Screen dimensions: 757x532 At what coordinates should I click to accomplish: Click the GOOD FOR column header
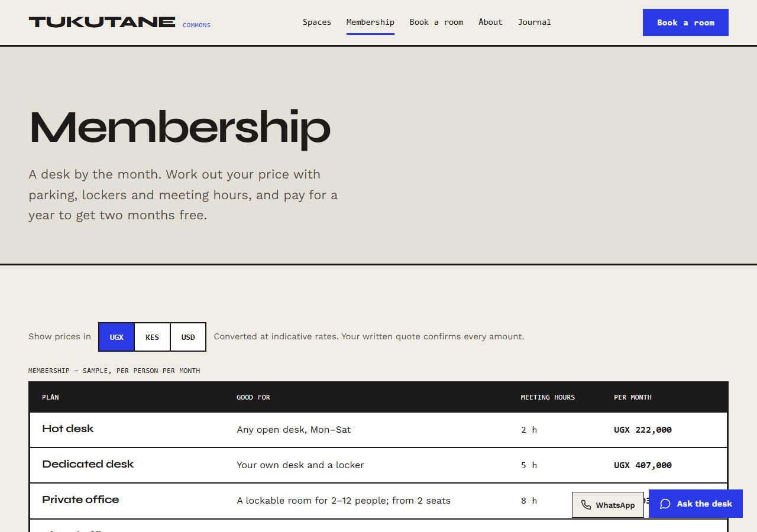tap(253, 397)
